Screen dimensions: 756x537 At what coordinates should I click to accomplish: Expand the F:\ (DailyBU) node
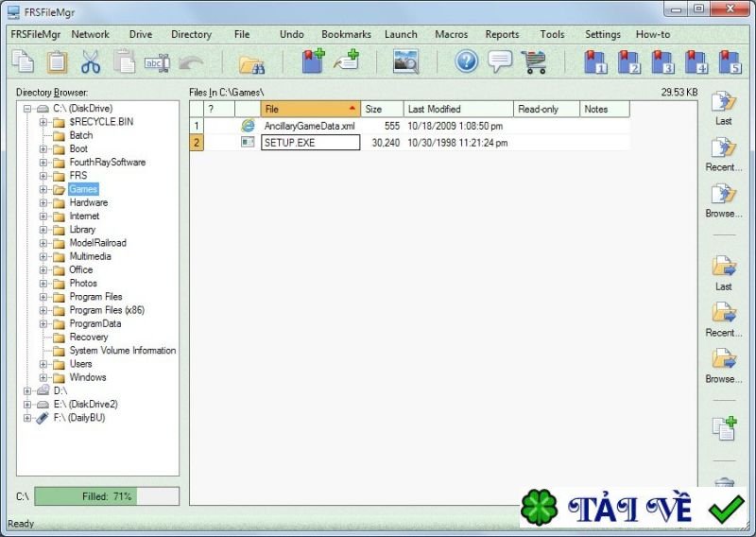[27, 418]
